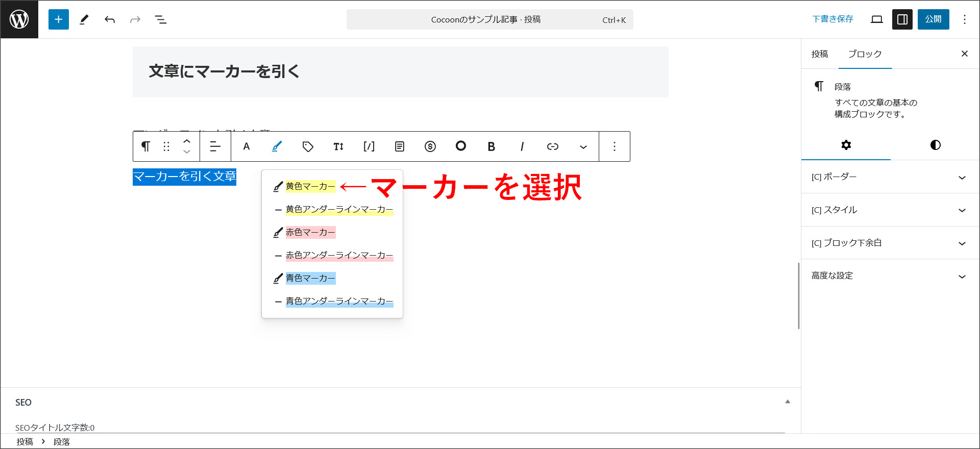Open block options three-dot menu
Image resolution: width=980 pixels, height=449 pixels.
(615, 146)
